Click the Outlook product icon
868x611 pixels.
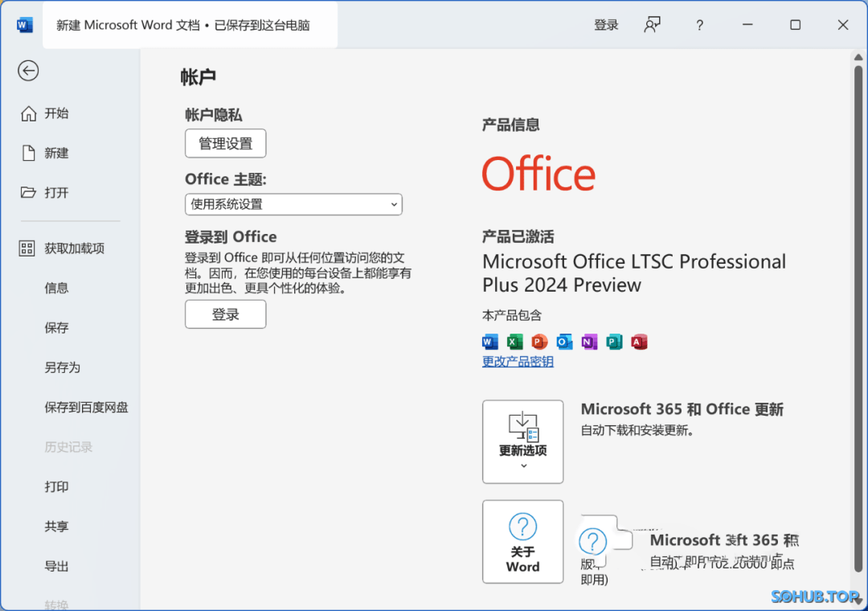[x=564, y=342]
